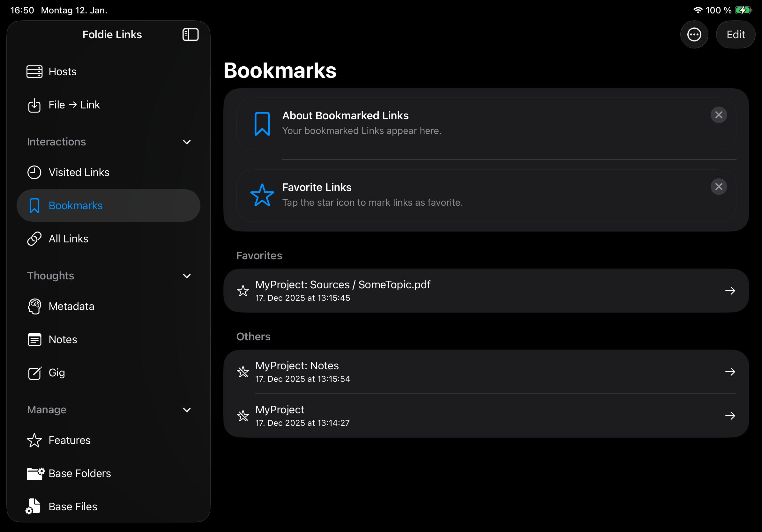
Task: Collapse the Manage section
Action: click(187, 410)
